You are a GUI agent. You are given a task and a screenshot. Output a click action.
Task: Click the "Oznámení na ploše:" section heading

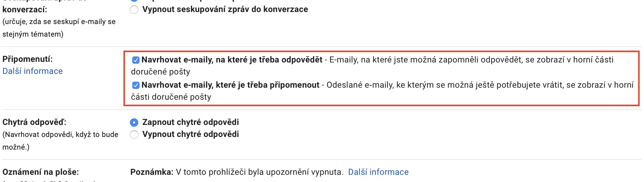[x=41, y=172]
